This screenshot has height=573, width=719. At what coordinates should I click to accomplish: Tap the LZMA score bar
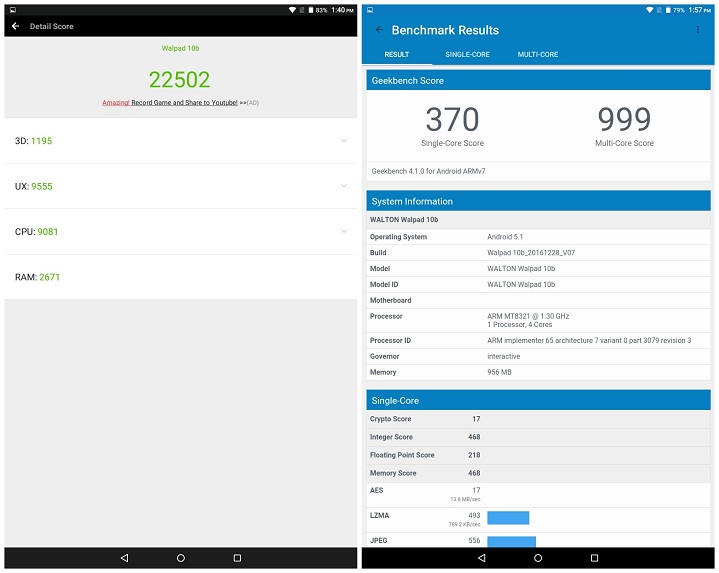[x=508, y=518]
